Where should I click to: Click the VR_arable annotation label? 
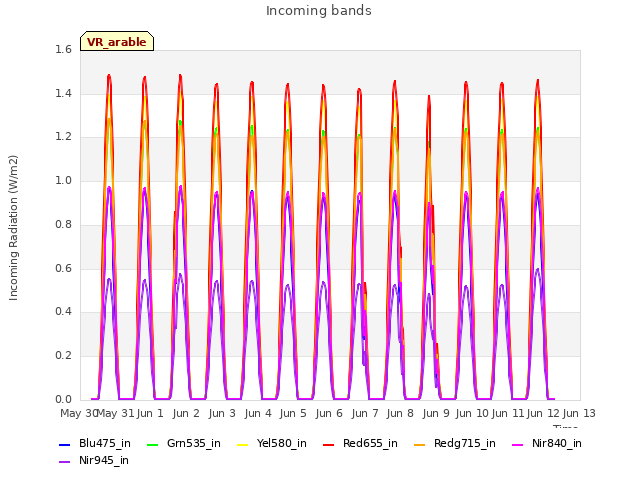point(117,41)
